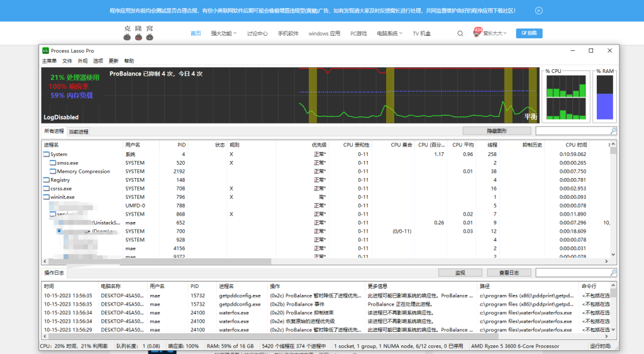Sort by the 进程名 column header
644x354 pixels.
82,145
